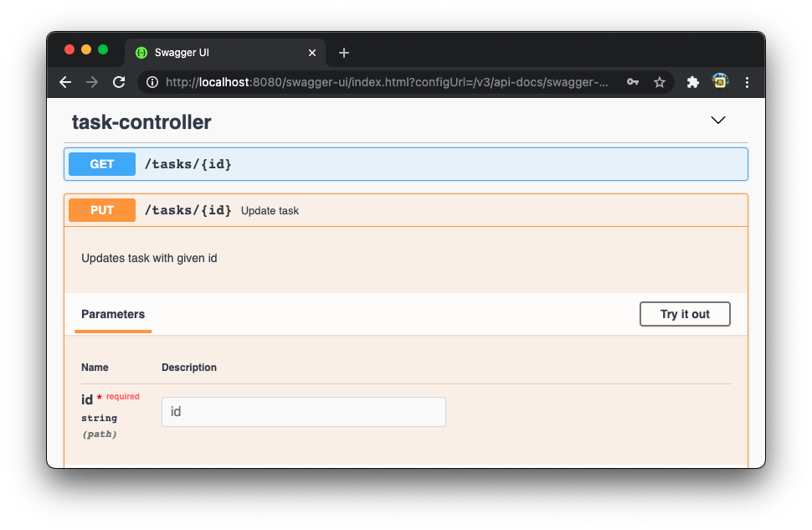Click the yellow minimize window button
812x530 pixels.
tap(86, 49)
